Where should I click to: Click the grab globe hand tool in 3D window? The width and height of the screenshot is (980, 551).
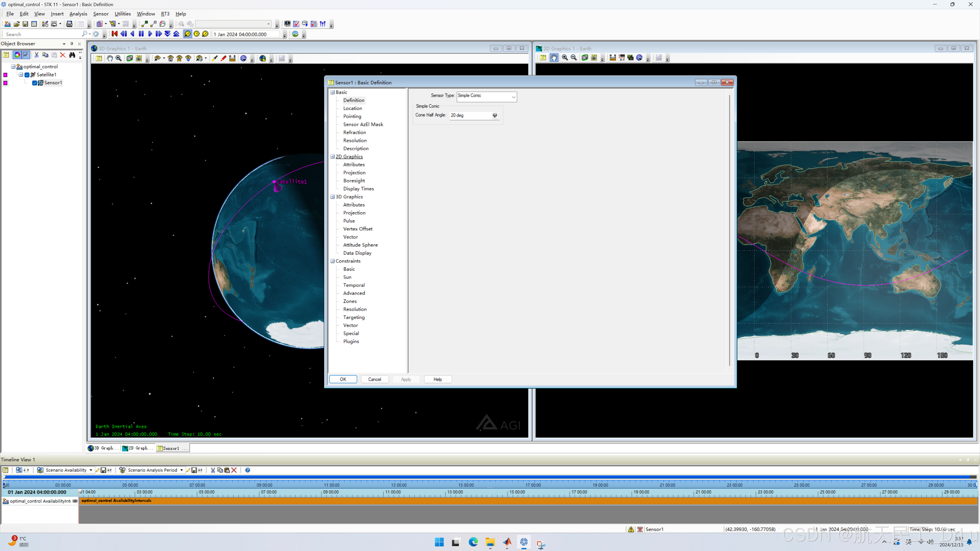109,59
